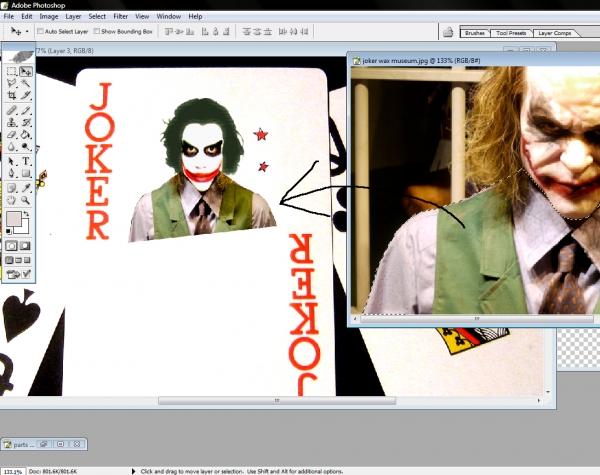Choose Full Screen Mode button

(x=28, y=260)
